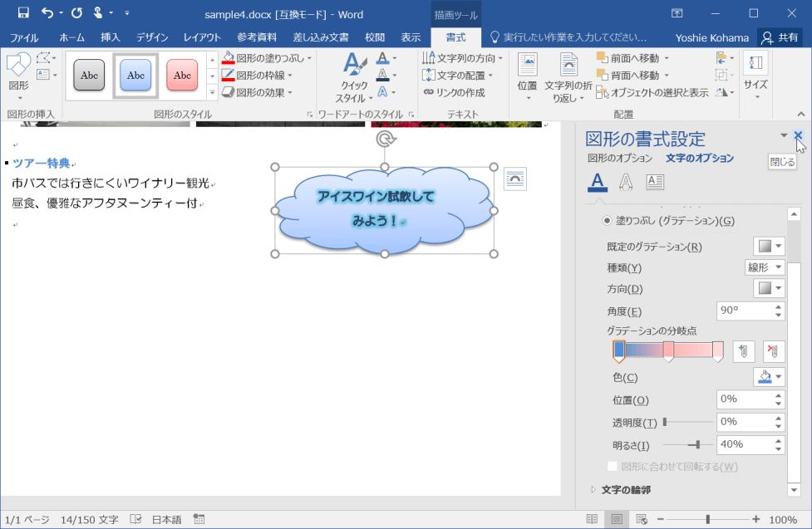Click the add gradient stop icon
This screenshot has width=812, height=529.
[x=744, y=351]
